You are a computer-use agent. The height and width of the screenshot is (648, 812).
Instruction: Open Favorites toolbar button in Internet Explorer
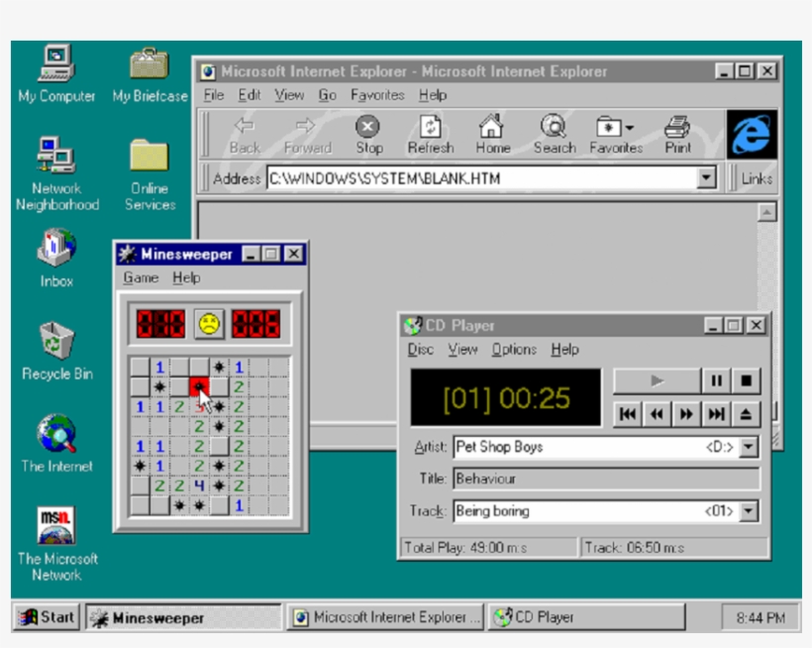616,135
